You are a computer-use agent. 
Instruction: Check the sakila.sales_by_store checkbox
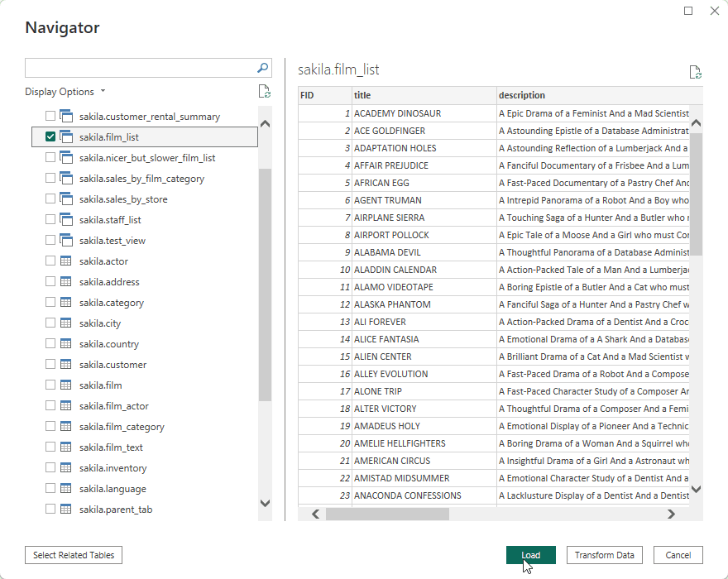click(x=50, y=199)
